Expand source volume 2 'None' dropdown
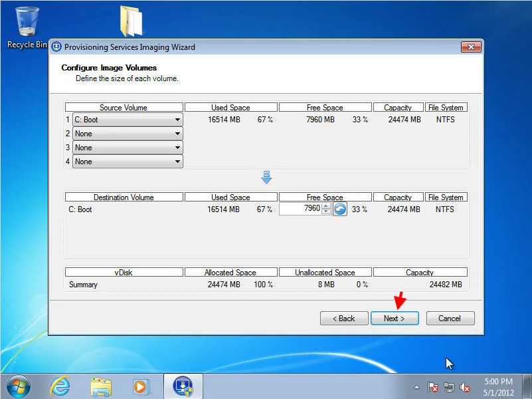The image size is (532, 399). [x=128, y=134]
